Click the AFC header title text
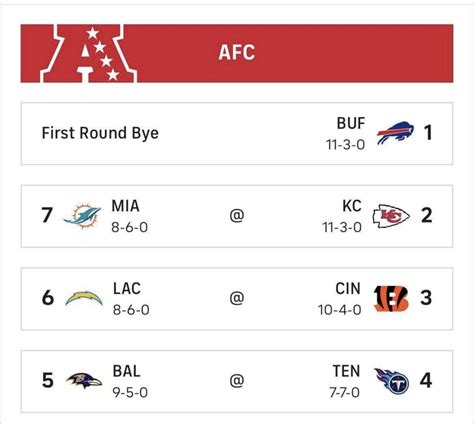 click(x=237, y=53)
